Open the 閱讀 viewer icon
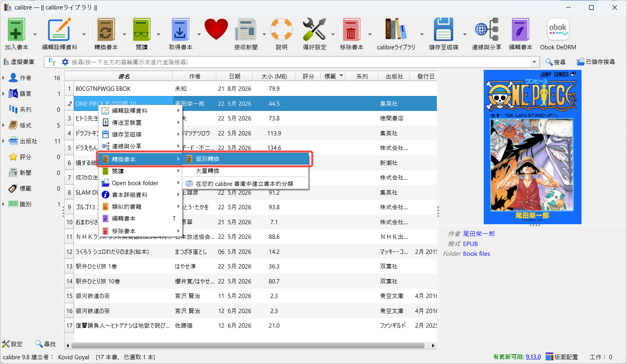Image resolution: width=627 pixels, height=364 pixels. [142, 30]
